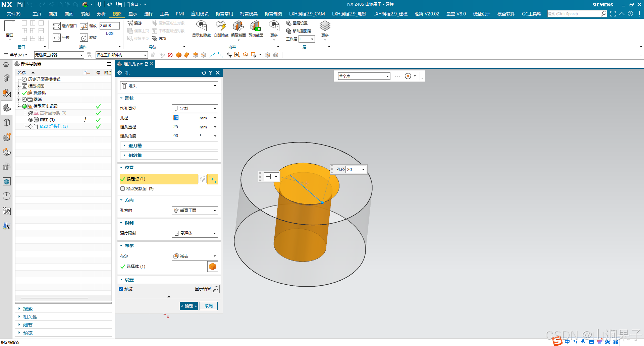Open the Boolean dropdown 减去
The image size is (644, 346).
(195, 256)
